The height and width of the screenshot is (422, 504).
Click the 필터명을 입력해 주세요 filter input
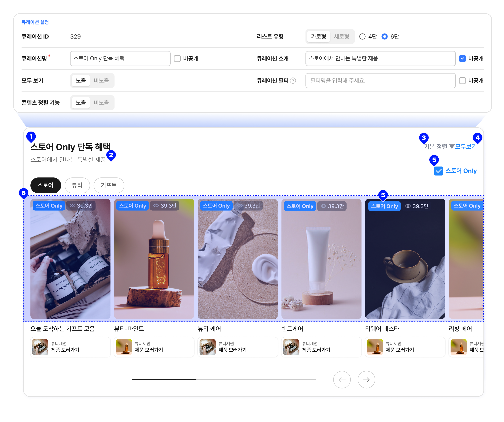[380, 81]
